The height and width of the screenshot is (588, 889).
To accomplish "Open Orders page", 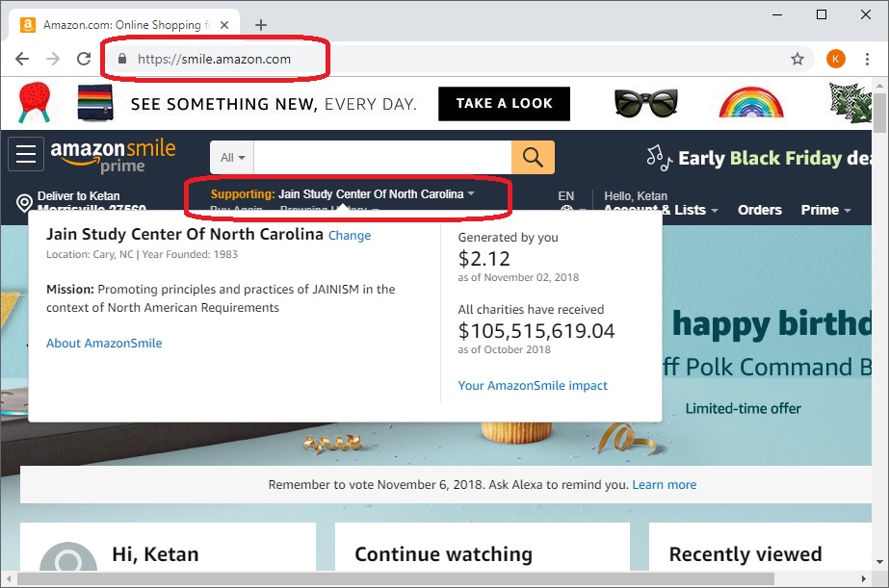I will click(x=760, y=210).
